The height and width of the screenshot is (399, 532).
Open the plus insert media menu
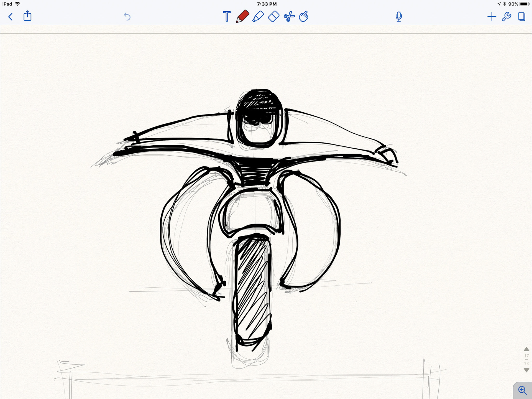[492, 17]
